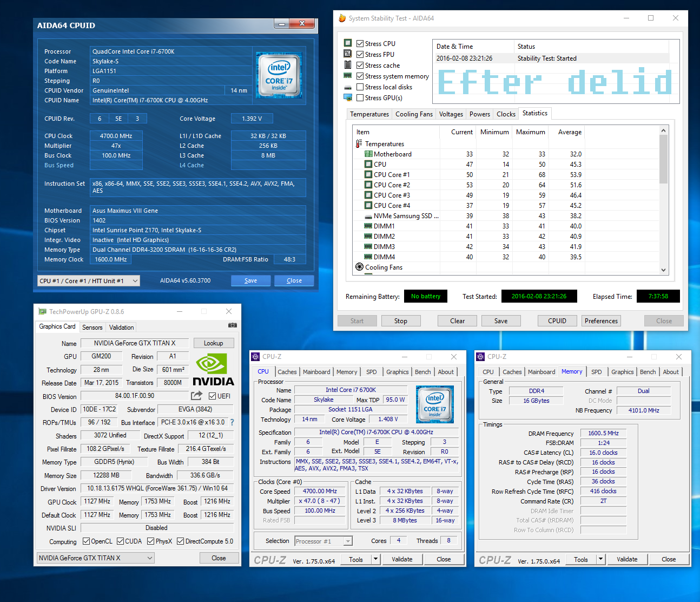Toggle the OpenCL checkbox in GPU-Z
The image size is (700, 602).
(x=86, y=541)
